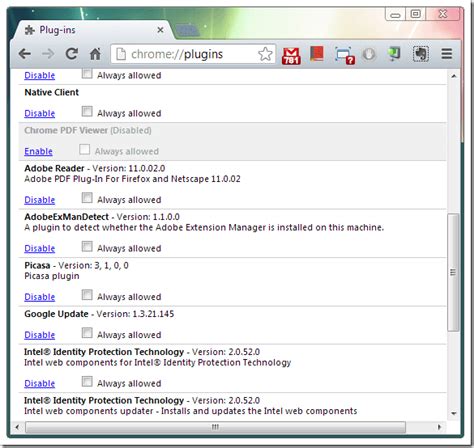Image resolution: width=474 pixels, height=448 pixels.
Task: Click the Intel web components updater description
Action: 191,411
